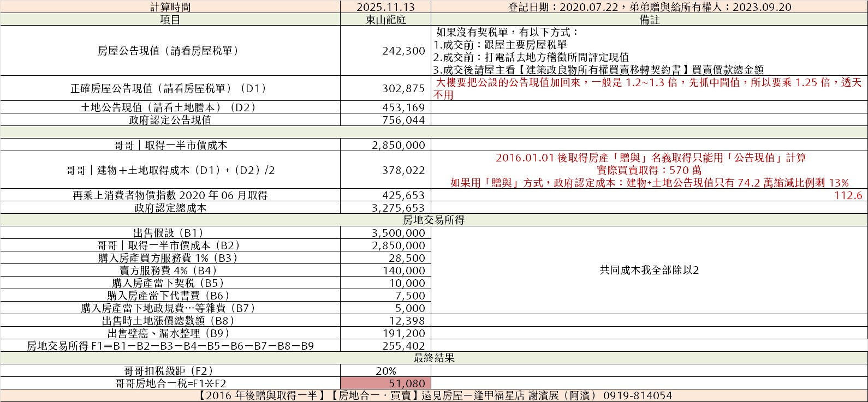868x402 pixels.
Task: Click the value 242,300
Action: (404, 51)
